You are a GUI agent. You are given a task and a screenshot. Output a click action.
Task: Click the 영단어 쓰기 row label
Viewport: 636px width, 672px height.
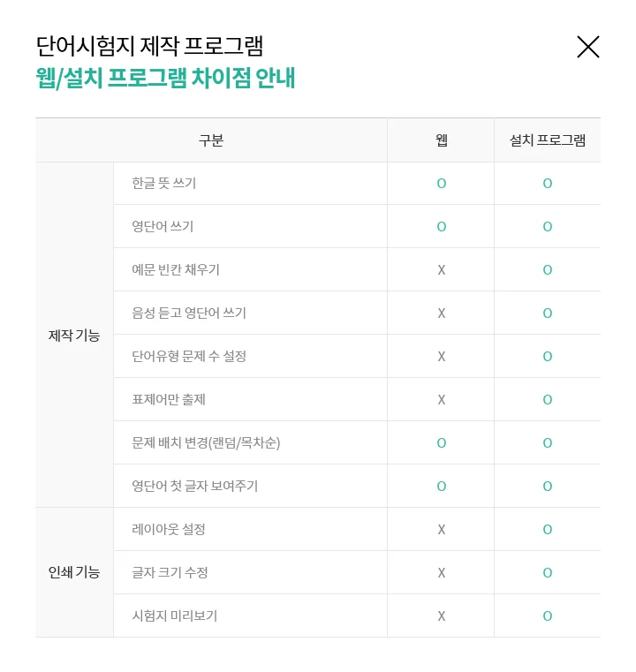point(163,227)
